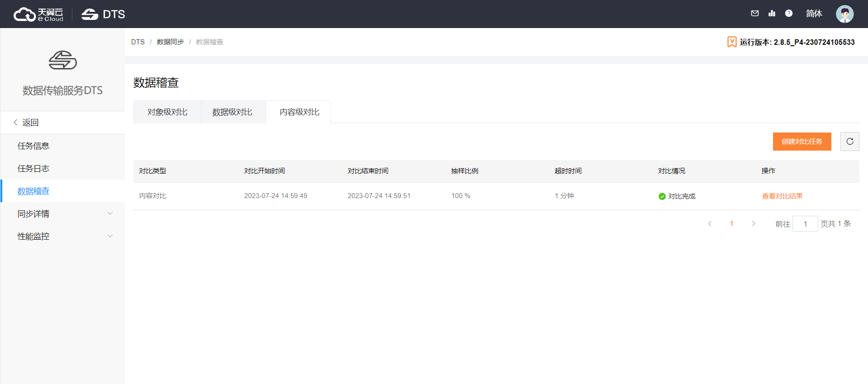Switch to the 对象级对比 tab
868x384 pixels.
[167, 112]
